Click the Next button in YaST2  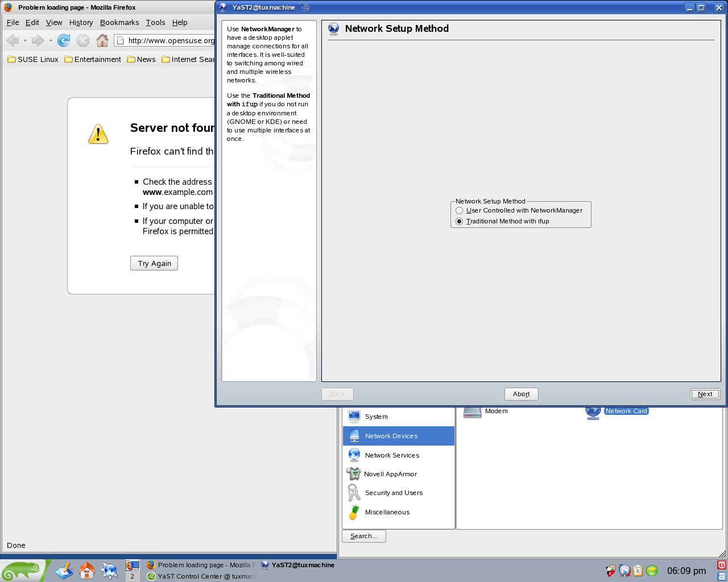tap(705, 394)
